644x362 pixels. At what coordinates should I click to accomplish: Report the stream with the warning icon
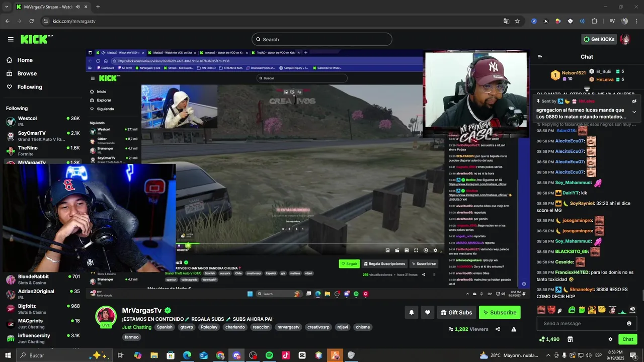(x=514, y=329)
